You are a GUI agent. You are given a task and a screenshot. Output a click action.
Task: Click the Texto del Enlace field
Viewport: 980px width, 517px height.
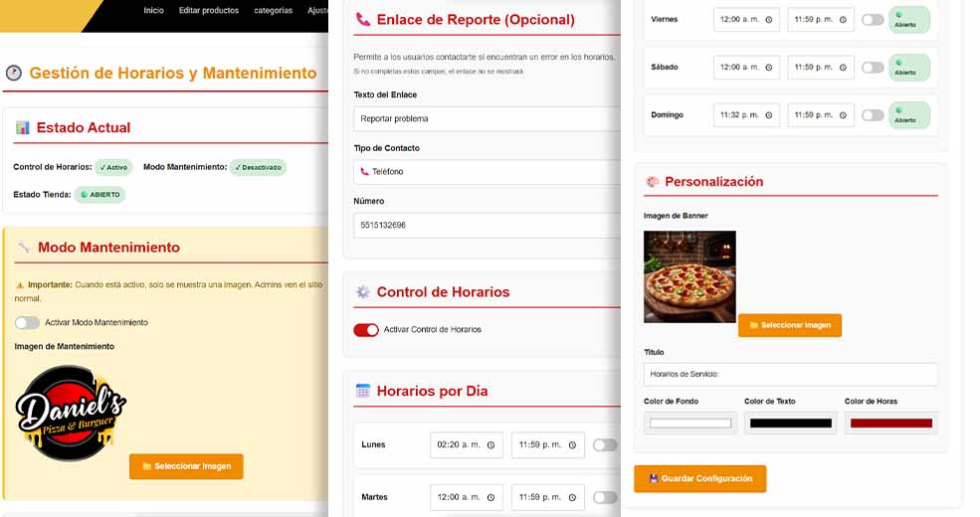(486, 119)
